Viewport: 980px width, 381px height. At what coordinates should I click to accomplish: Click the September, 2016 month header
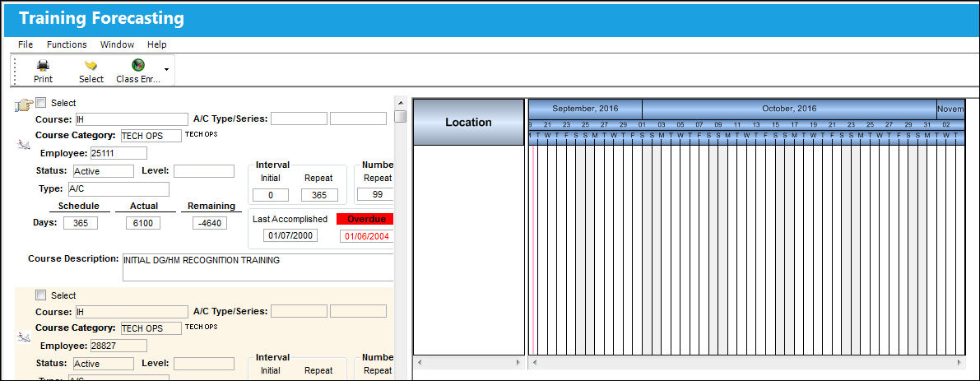[585, 109]
